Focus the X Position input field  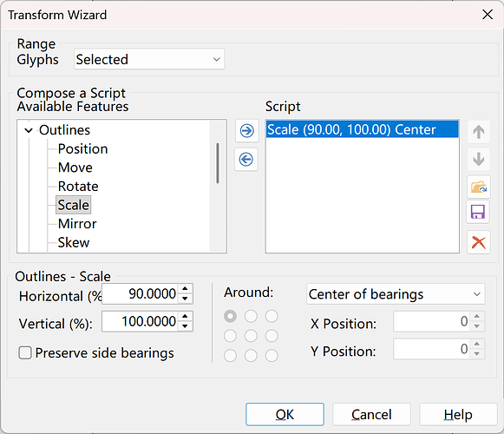432,321
